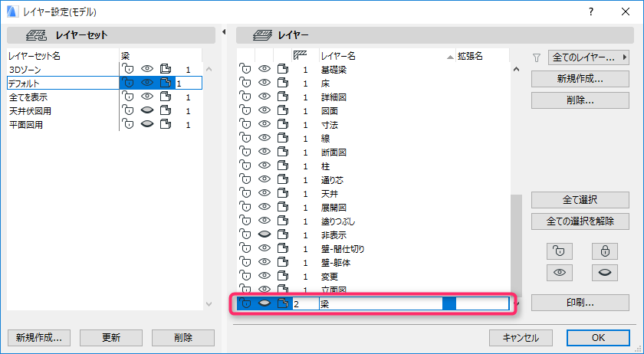Click lock icon of 非表示 layer
The width and height of the screenshot is (644, 354).
245,234
